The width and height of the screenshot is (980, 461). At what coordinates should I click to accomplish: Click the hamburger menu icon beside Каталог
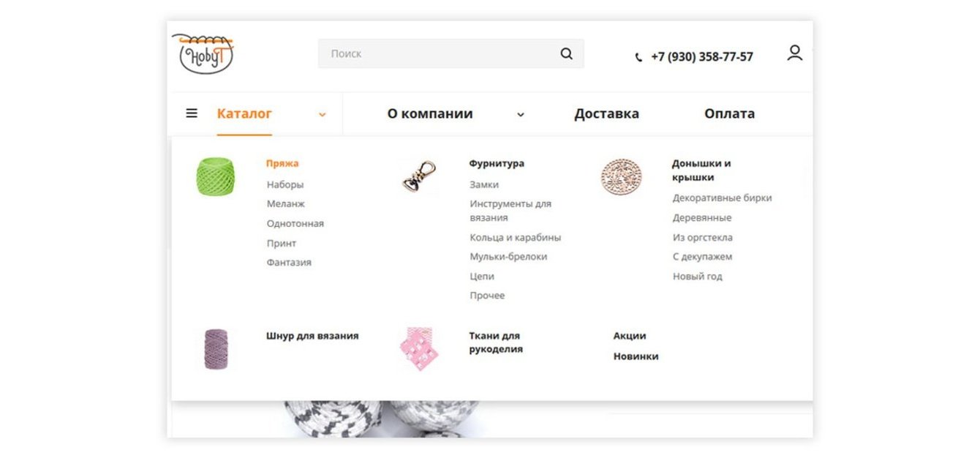pyautogui.click(x=192, y=113)
